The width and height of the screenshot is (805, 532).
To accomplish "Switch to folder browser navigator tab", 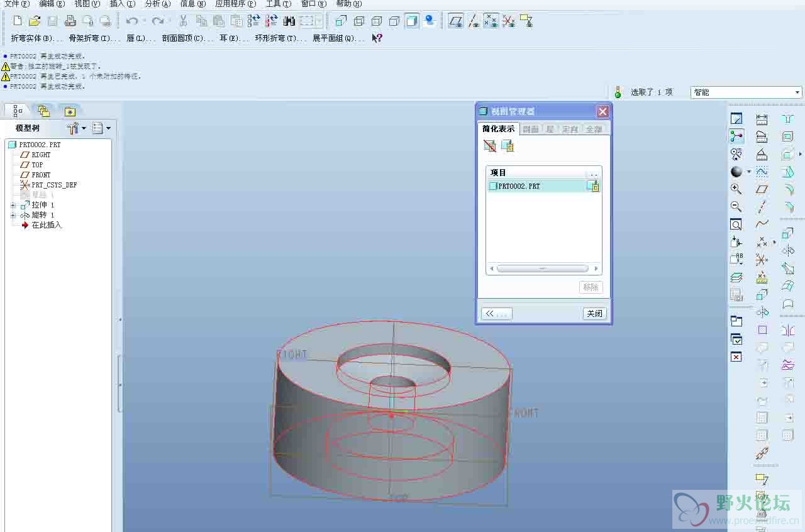I will [44, 111].
